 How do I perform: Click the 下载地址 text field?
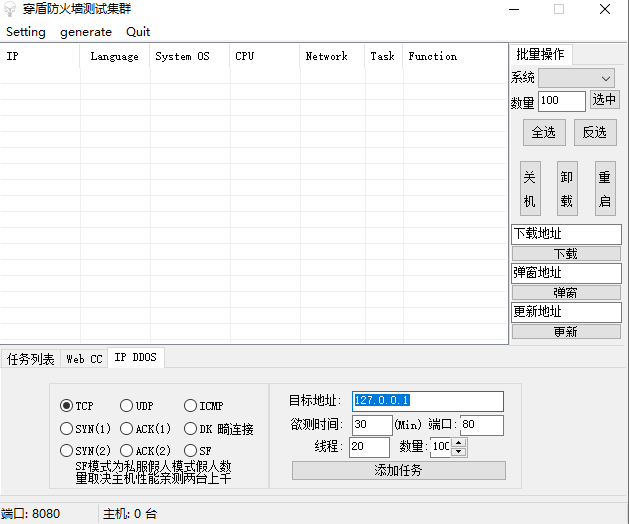tap(566, 234)
